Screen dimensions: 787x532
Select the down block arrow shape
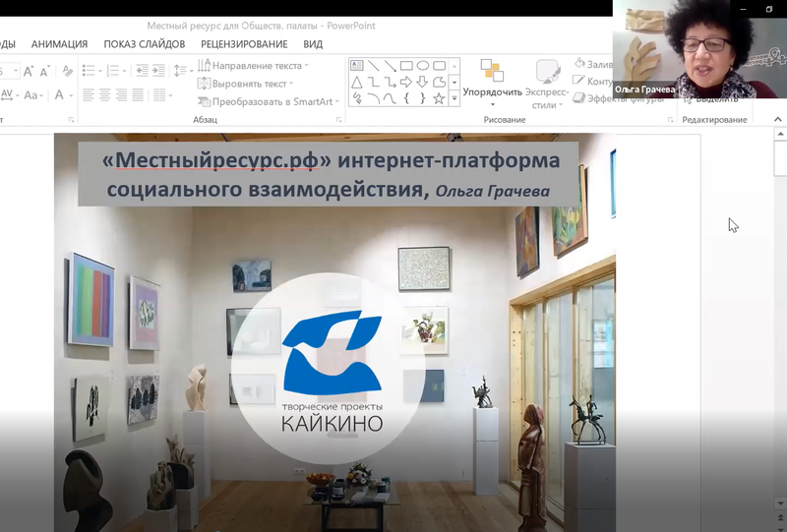point(423,82)
